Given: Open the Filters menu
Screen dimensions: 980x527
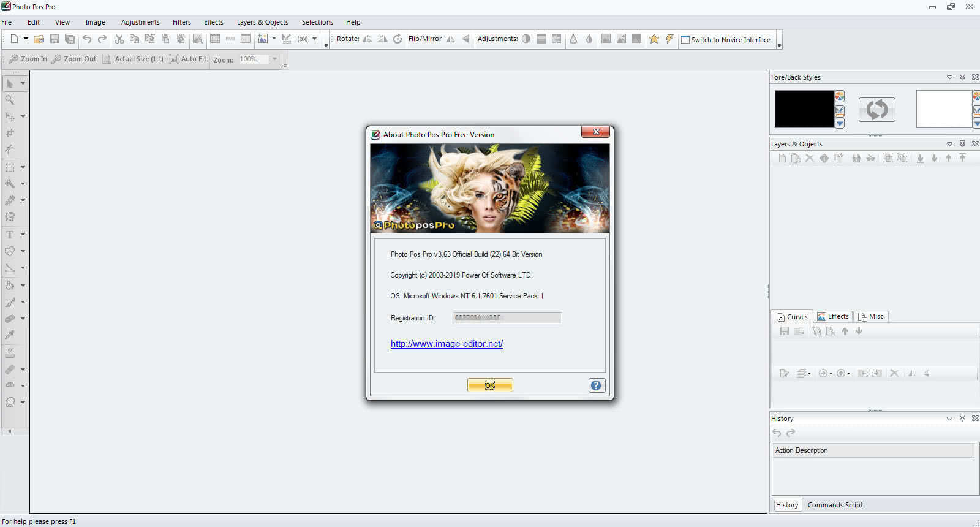Looking at the screenshot, I should 182,22.
